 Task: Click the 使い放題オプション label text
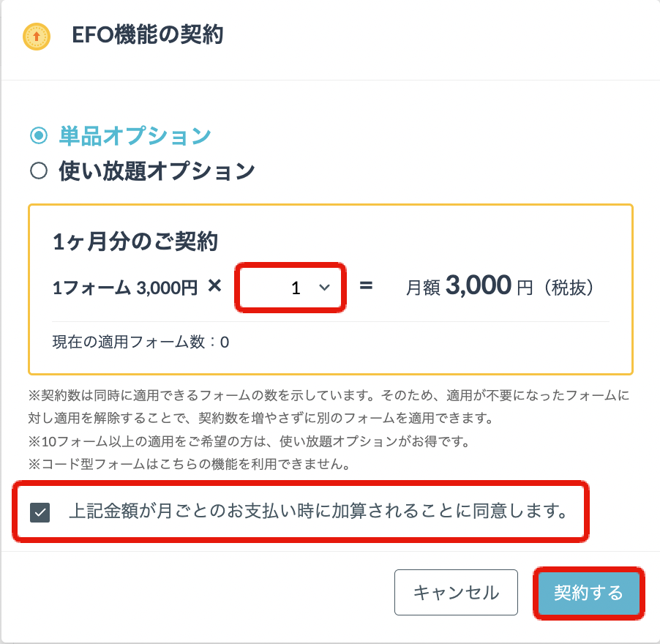pyautogui.click(x=157, y=171)
